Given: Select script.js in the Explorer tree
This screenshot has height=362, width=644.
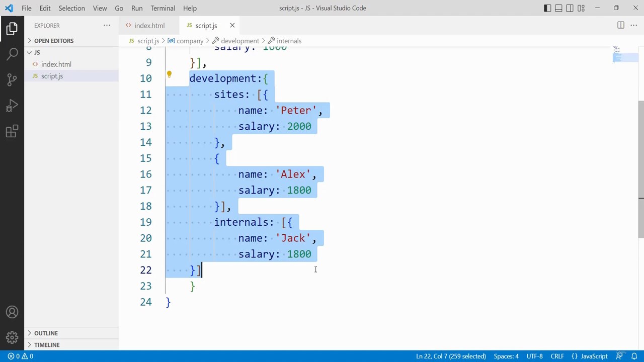Looking at the screenshot, I should tap(71, 76).
